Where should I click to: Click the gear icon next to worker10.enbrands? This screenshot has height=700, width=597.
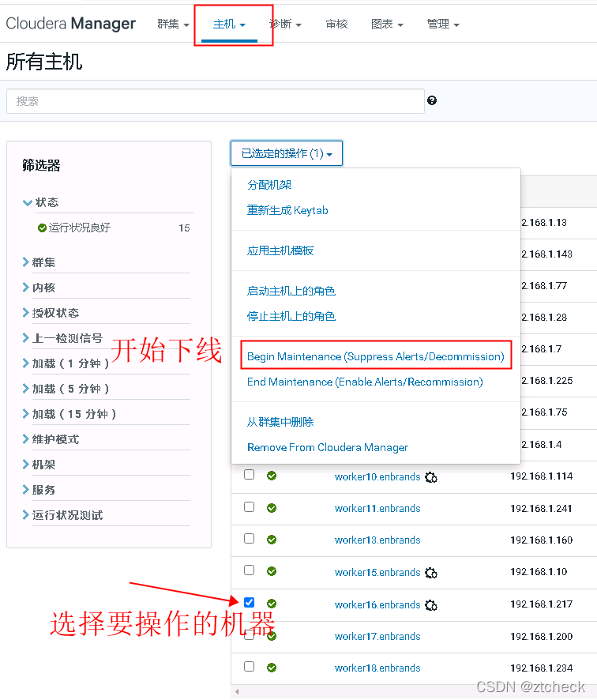pos(431,477)
